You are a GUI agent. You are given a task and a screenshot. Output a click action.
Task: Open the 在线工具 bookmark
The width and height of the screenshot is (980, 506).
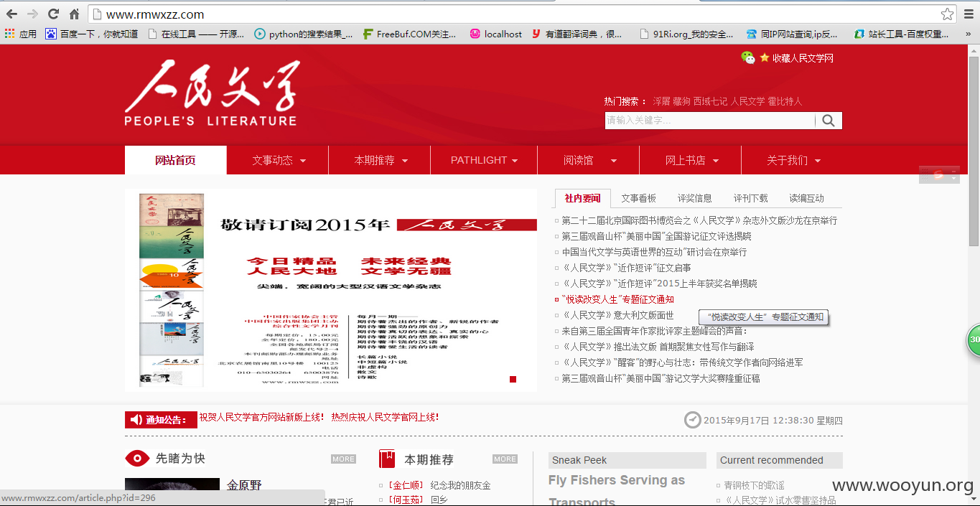tap(196, 34)
